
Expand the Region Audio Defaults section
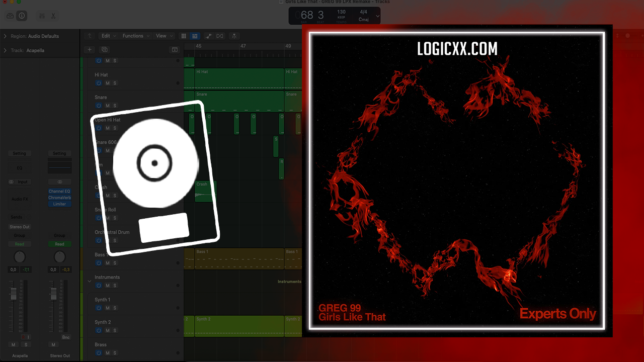tap(6, 36)
